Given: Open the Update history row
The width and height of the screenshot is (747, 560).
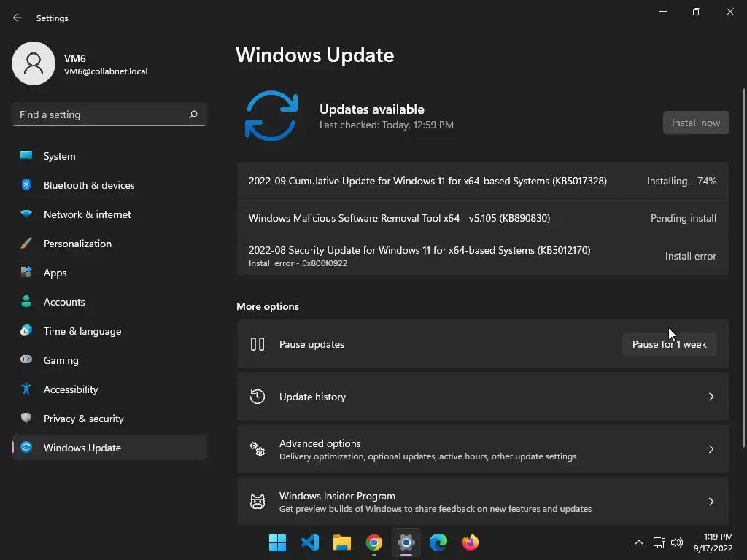Looking at the screenshot, I should [x=483, y=397].
